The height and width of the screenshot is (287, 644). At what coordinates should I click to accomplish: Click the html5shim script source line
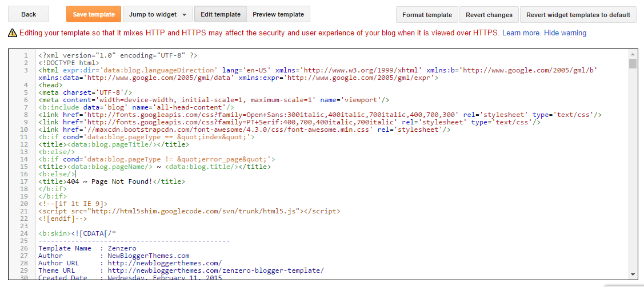pos(189,211)
